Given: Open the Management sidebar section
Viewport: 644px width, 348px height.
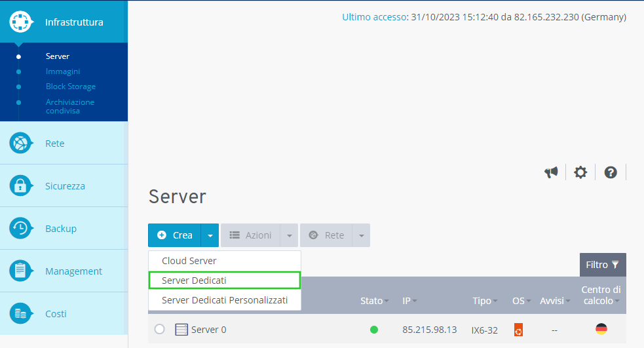Looking at the screenshot, I should point(64,271).
